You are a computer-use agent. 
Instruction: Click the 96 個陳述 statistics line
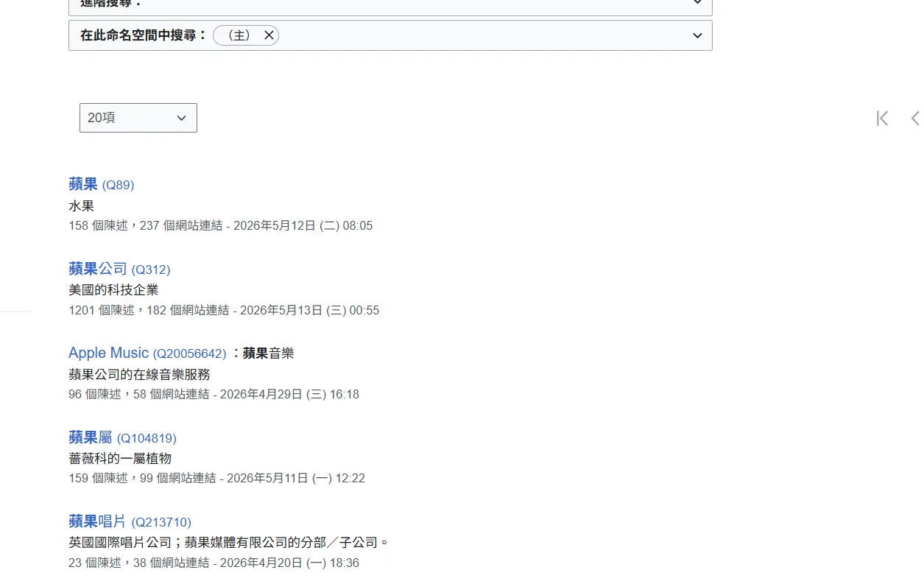(214, 394)
